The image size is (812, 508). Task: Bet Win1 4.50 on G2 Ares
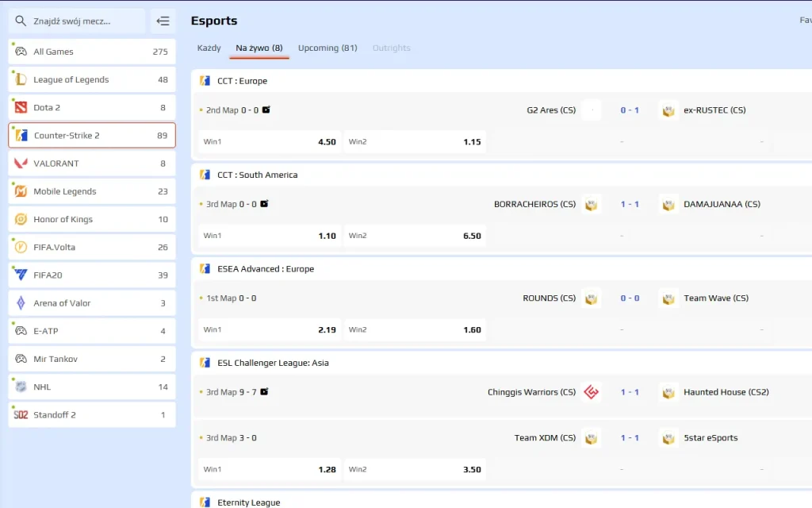click(270, 141)
